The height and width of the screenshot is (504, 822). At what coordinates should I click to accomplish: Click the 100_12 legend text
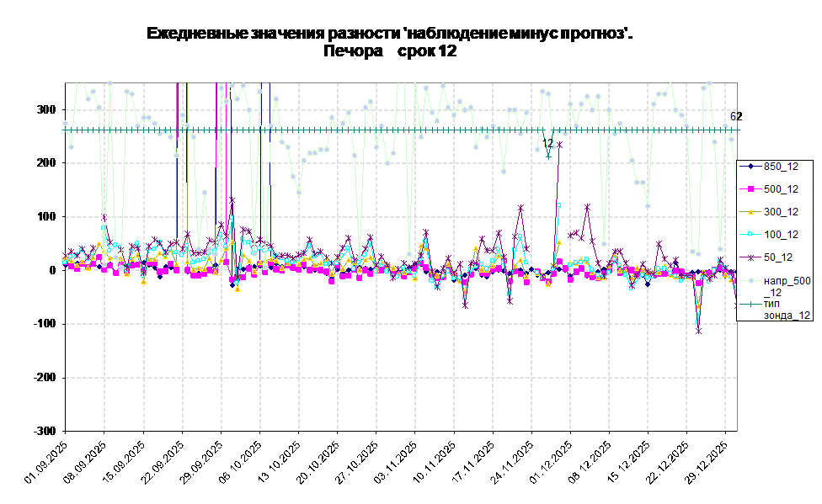coord(781,235)
